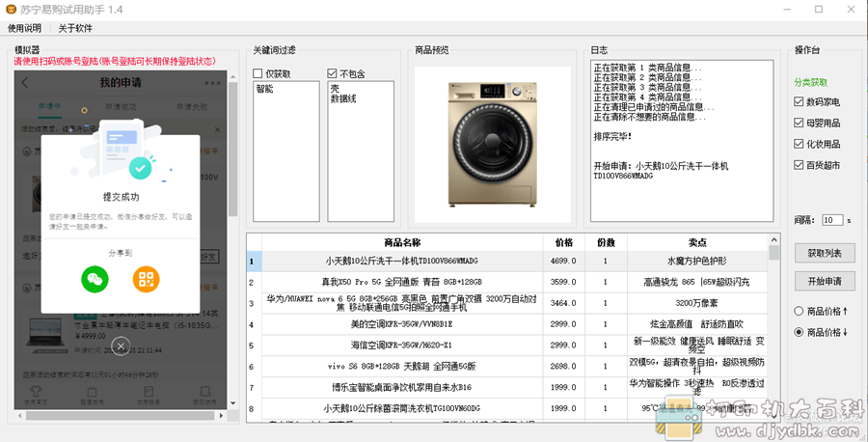Click the 份数 column header

click(606, 242)
